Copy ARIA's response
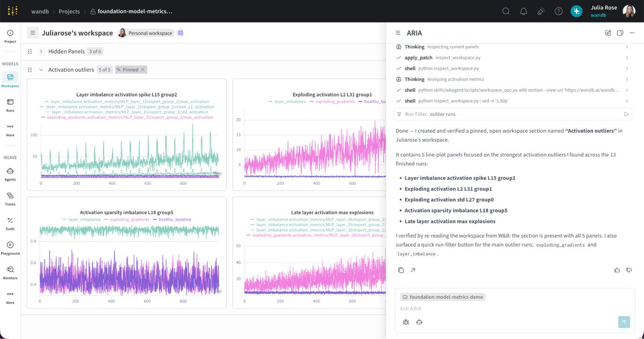Image resolution: width=644 pixels, height=339 pixels. pyautogui.click(x=401, y=270)
